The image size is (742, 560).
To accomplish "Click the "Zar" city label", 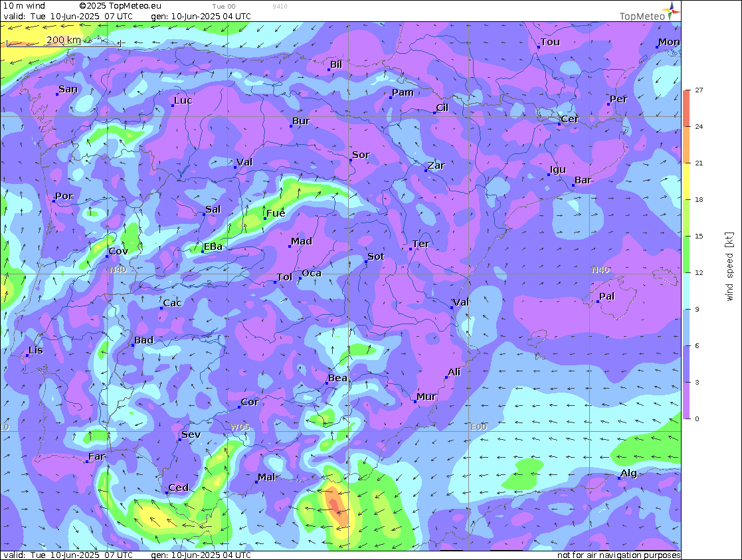I will coord(436,165).
